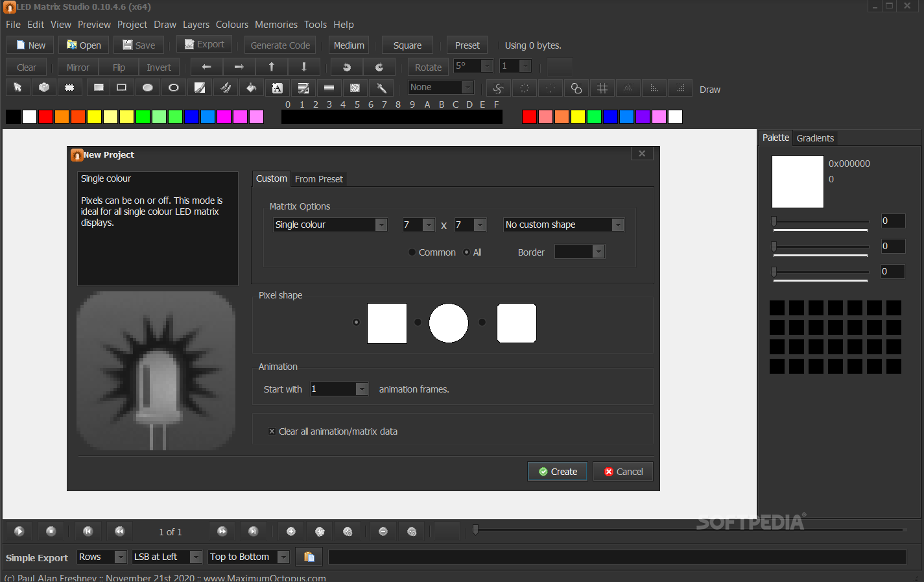Click the copy-to-clipboard export icon

(309, 557)
